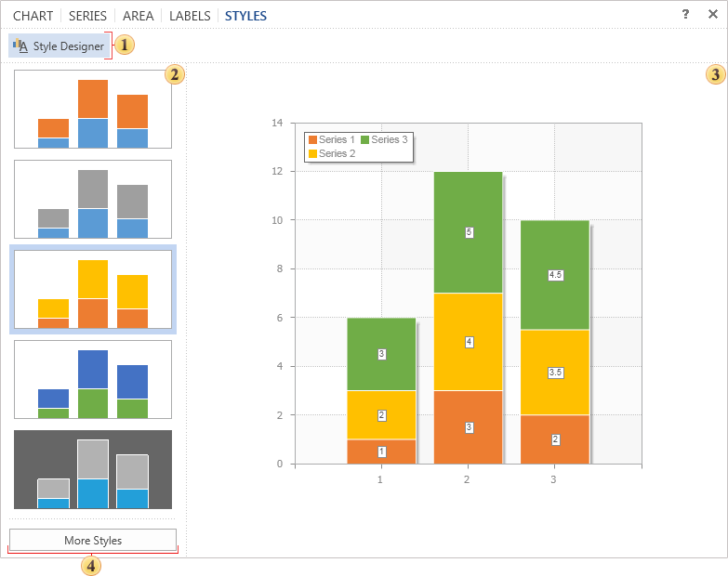Click the Series 1 orange legend swatch
Screen dimensions: 728x576
point(312,139)
